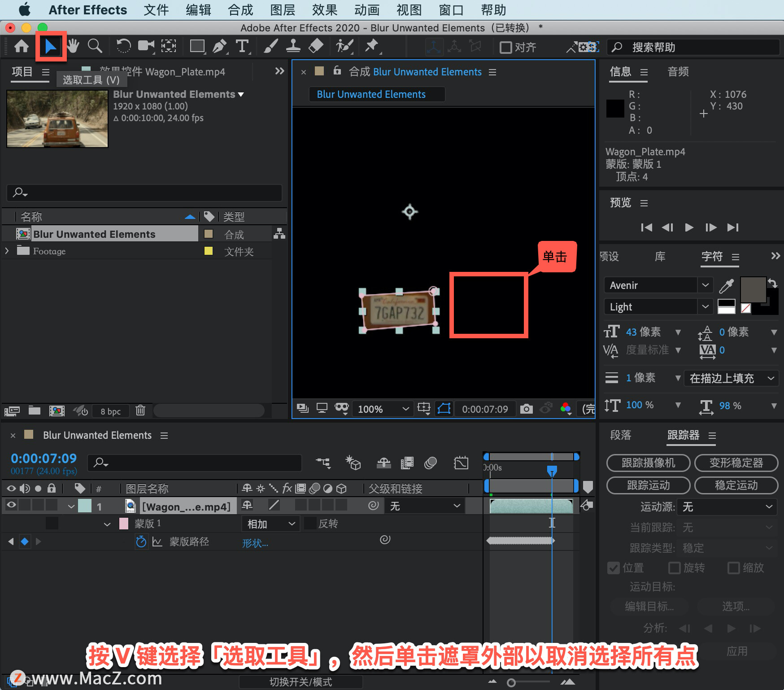This screenshot has width=784, height=690.
Task: Click the 稳定运动 button
Action: (736, 485)
